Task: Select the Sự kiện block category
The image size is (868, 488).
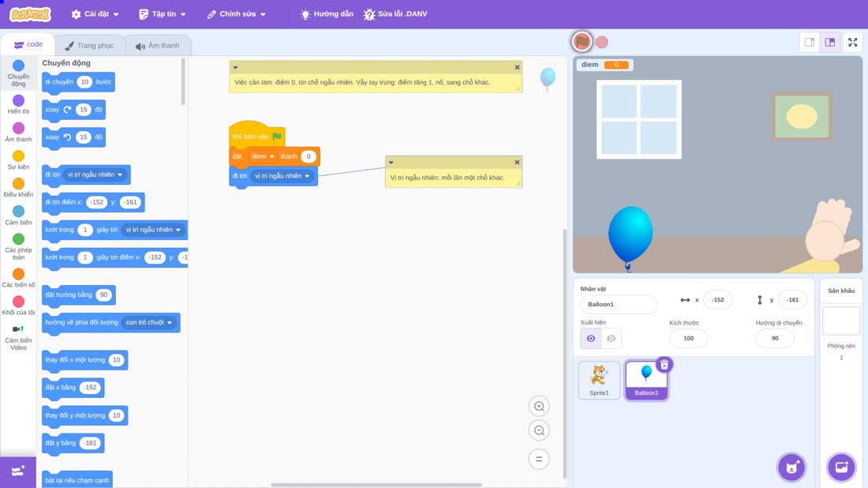Action: [x=18, y=160]
